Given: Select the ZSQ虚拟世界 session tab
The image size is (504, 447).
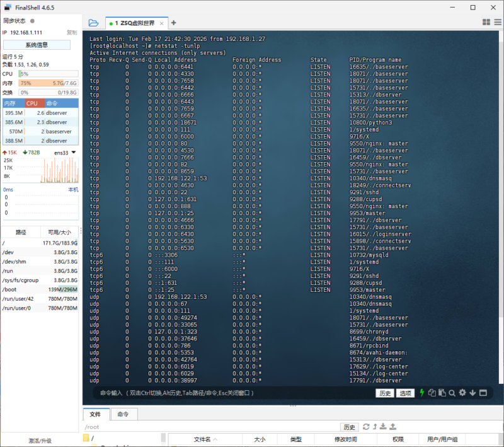Looking at the screenshot, I should [x=134, y=23].
